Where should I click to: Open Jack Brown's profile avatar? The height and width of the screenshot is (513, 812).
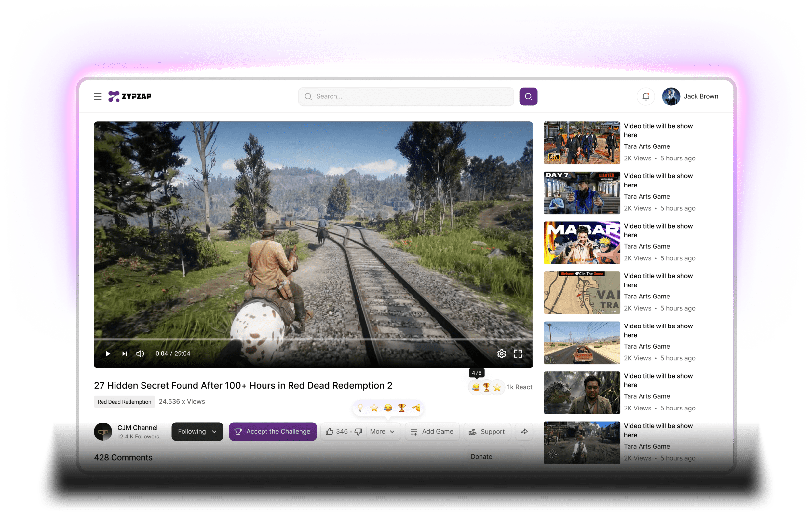point(671,97)
